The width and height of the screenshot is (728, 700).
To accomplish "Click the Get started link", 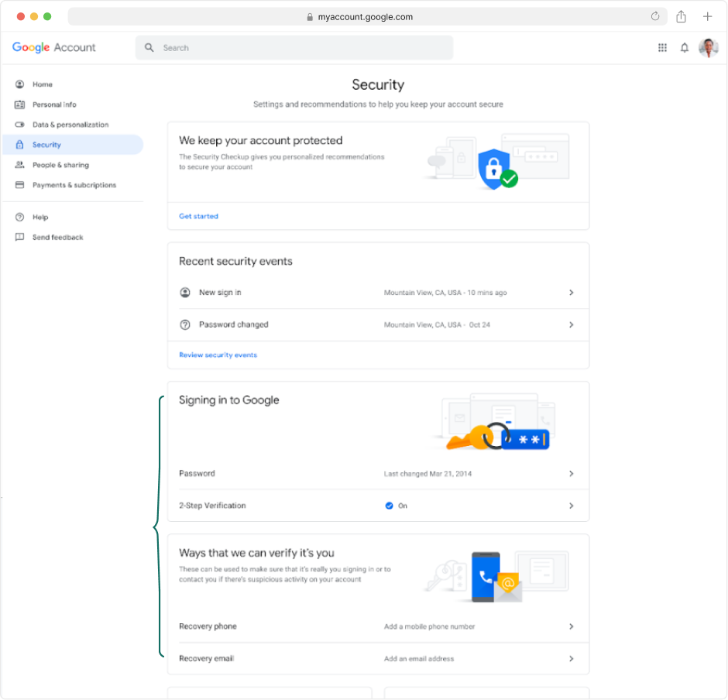I will tap(198, 217).
